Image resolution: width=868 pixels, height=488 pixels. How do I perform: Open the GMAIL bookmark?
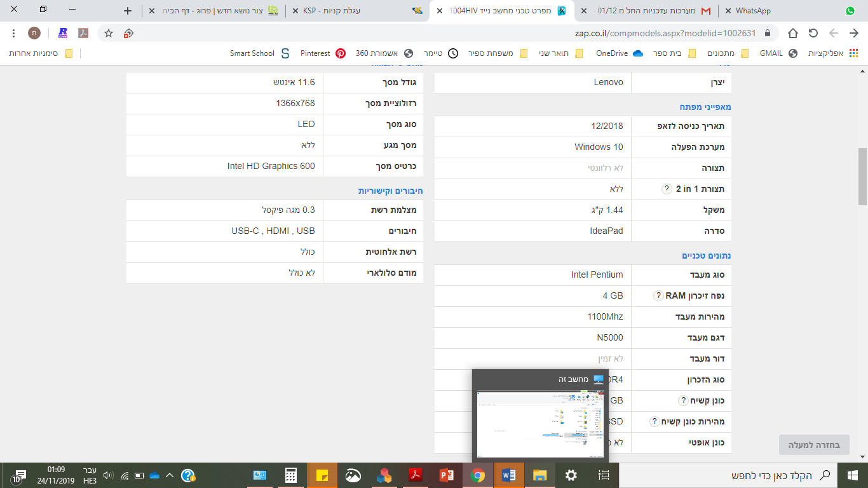(778, 53)
